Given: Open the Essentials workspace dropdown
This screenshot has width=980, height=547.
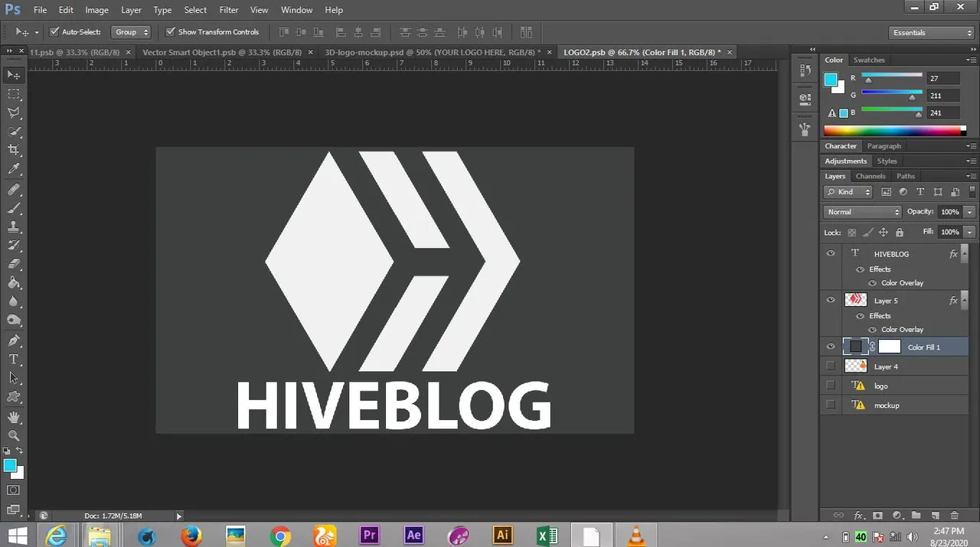Looking at the screenshot, I should 933,33.
